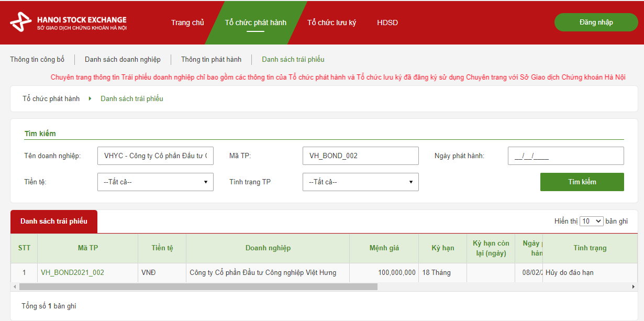Click the table's horizontal scrollbar thumb

[198, 287]
